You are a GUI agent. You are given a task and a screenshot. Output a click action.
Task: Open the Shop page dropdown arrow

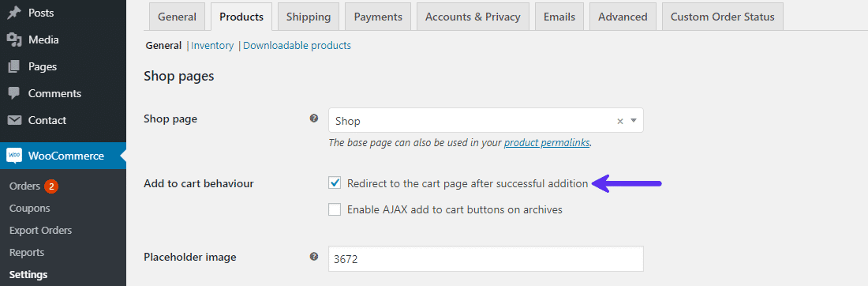tap(634, 120)
